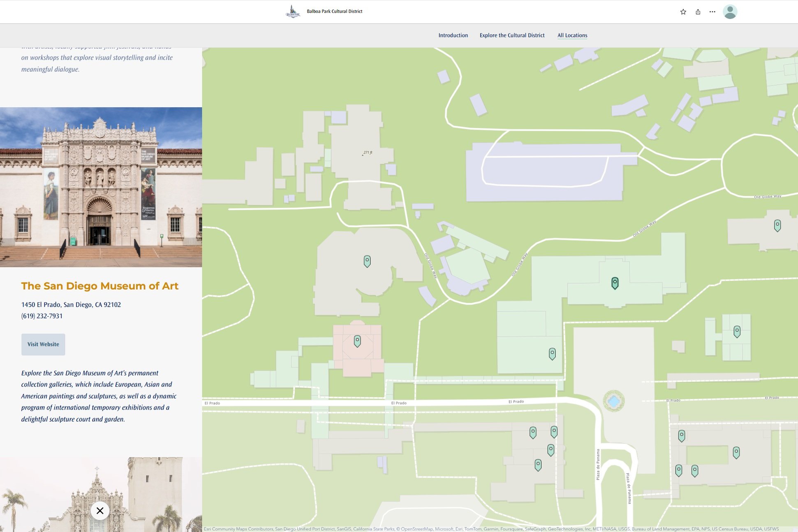This screenshot has width=798, height=532.
Task: Open the more options ellipsis menu
Action: click(712, 12)
